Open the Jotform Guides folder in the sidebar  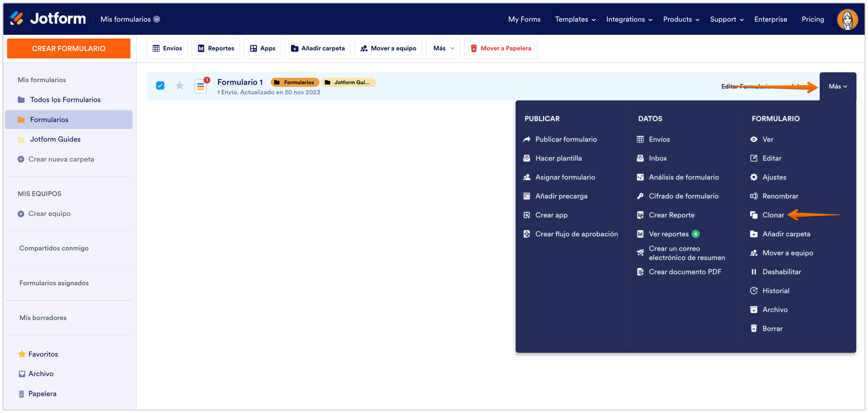pos(55,139)
